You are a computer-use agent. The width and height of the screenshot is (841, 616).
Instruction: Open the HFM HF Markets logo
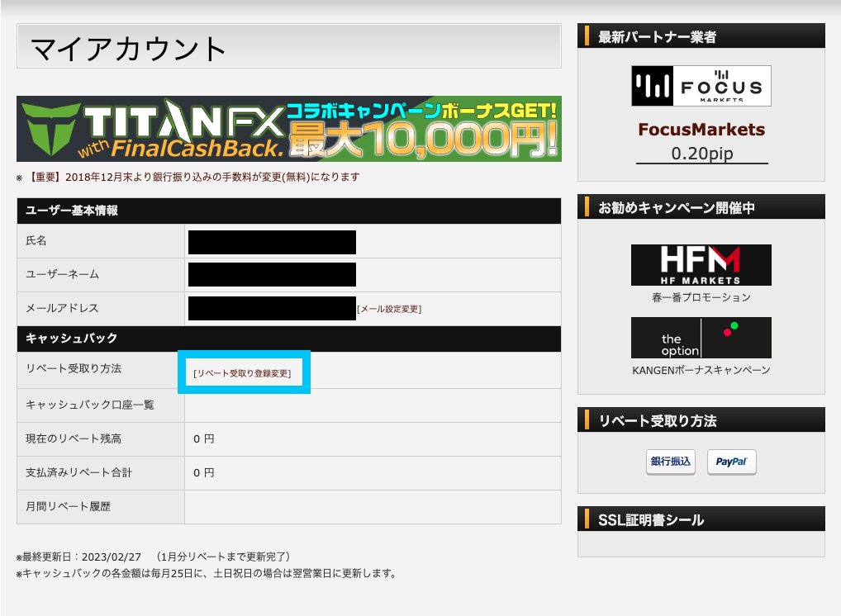pos(701,265)
